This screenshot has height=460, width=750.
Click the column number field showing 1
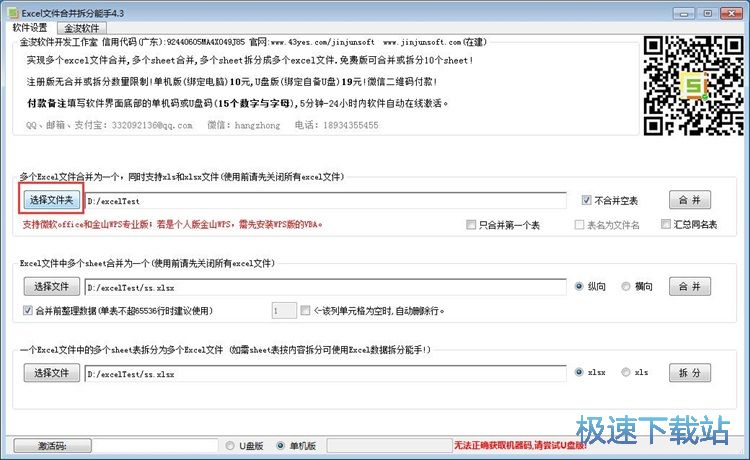[284, 311]
